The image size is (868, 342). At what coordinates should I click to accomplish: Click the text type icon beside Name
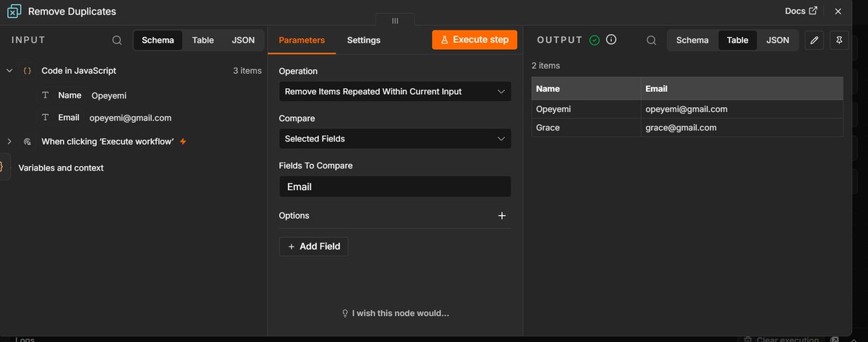pyautogui.click(x=46, y=95)
